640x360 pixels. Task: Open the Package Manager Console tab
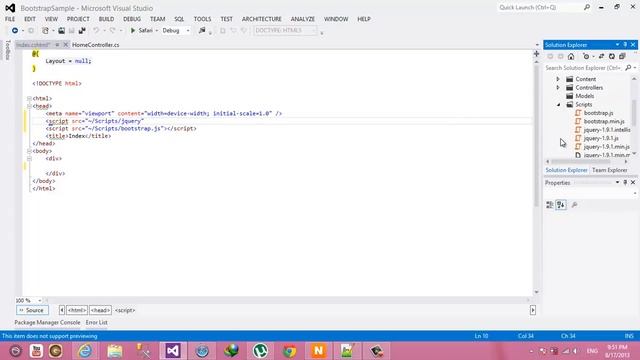(47, 322)
